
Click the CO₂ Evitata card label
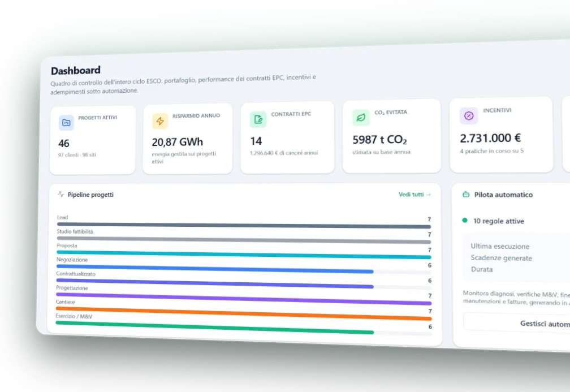coord(391,113)
